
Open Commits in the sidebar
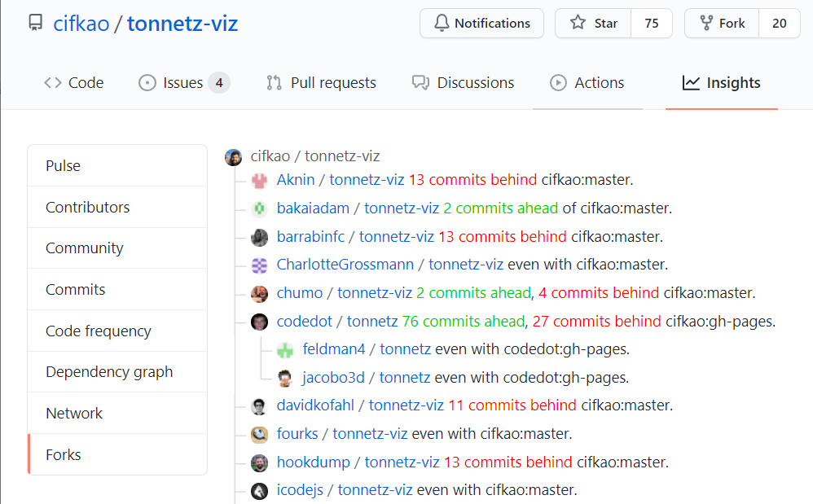click(117, 290)
